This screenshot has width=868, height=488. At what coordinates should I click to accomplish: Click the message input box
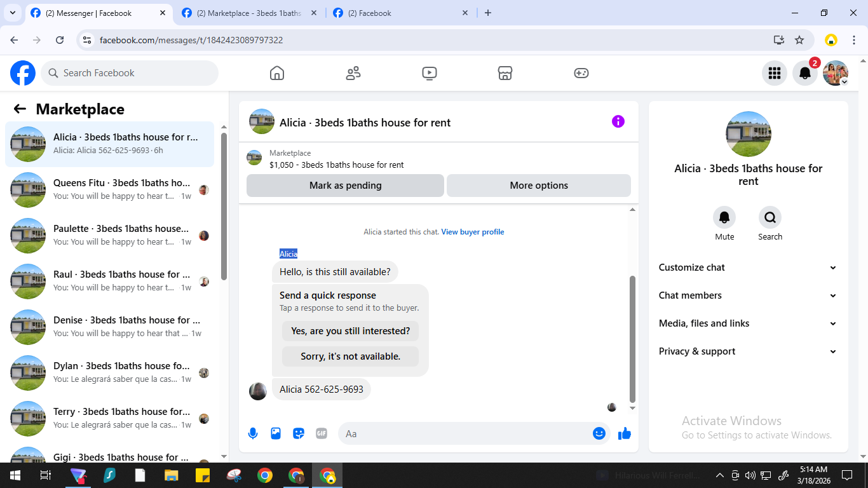pos(464,433)
